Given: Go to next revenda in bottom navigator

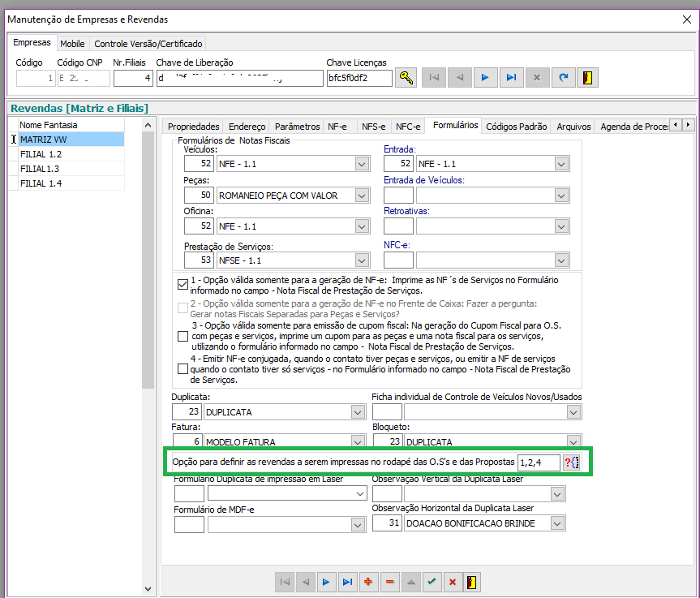Looking at the screenshot, I should pyautogui.click(x=326, y=582).
